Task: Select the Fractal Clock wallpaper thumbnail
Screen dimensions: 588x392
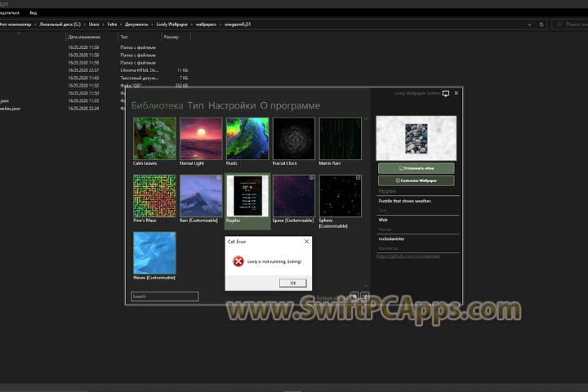Action: pos(294,139)
